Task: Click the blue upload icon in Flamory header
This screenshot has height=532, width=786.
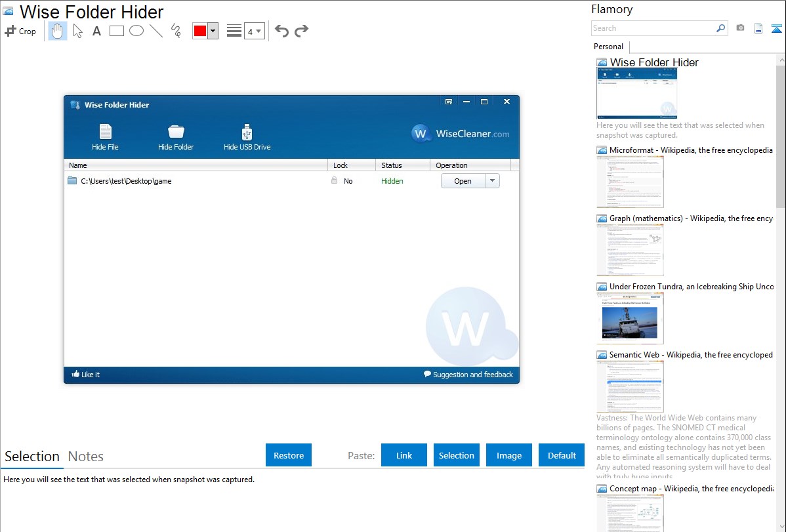Action: tap(776, 29)
